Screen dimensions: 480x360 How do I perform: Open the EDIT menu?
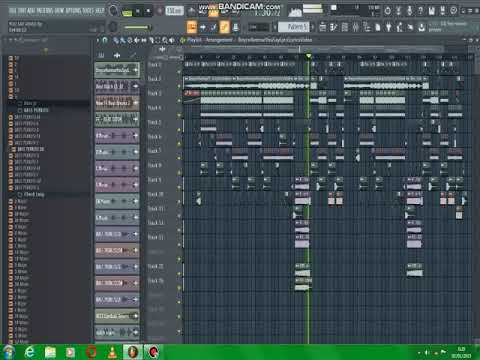21,11
